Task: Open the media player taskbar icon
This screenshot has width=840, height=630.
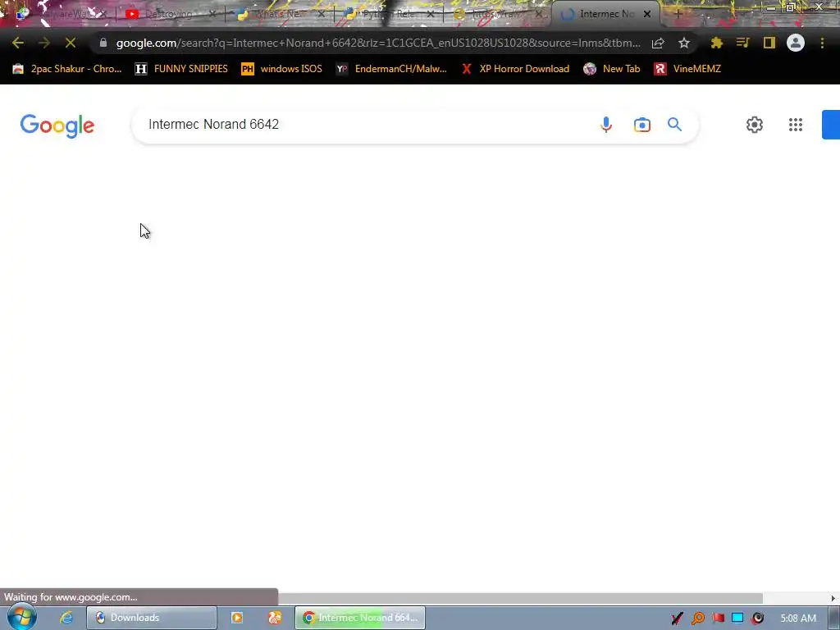Action: coord(237,618)
